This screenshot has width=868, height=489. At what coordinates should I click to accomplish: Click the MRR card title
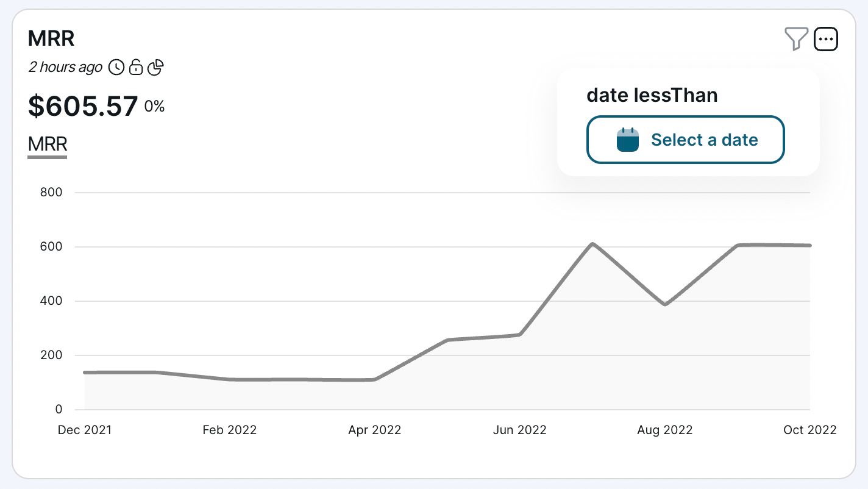pyautogui.click(x=51, y=38)
